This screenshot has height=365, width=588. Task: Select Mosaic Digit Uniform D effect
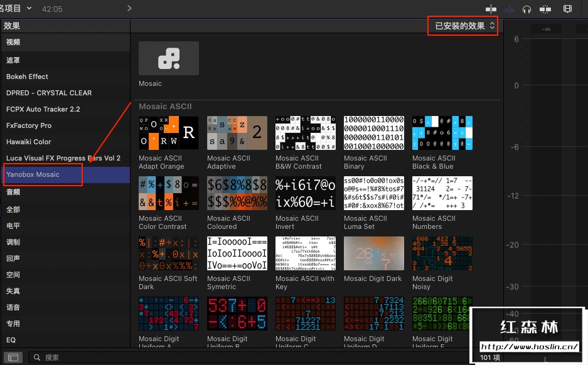point(374,314)
